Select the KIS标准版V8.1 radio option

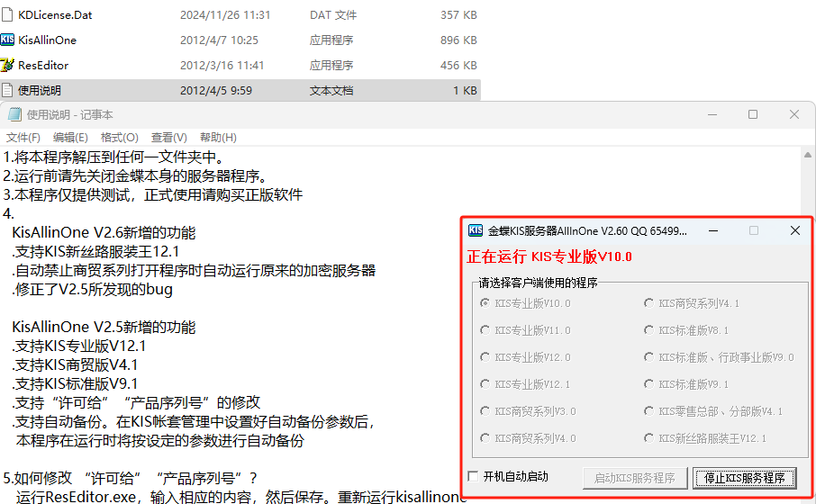(648, 330)
